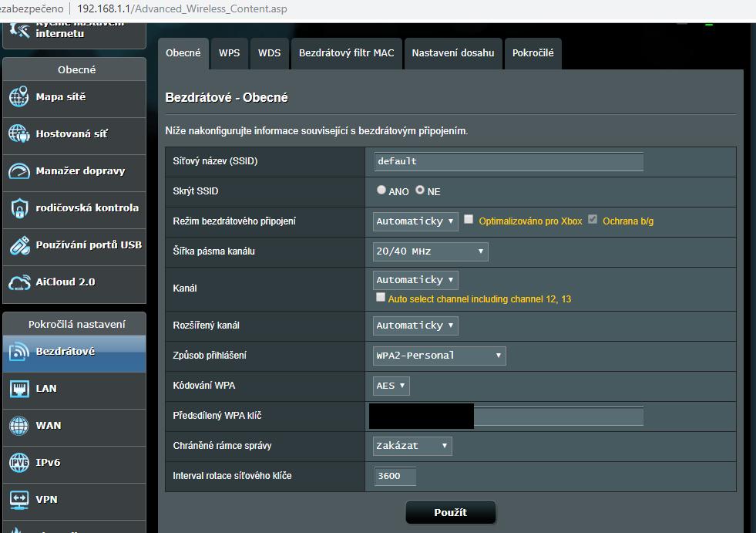Click the Používání portů USB icon
Image resolution: width=756 pixels, height=533 pixels.
point(18,245)
